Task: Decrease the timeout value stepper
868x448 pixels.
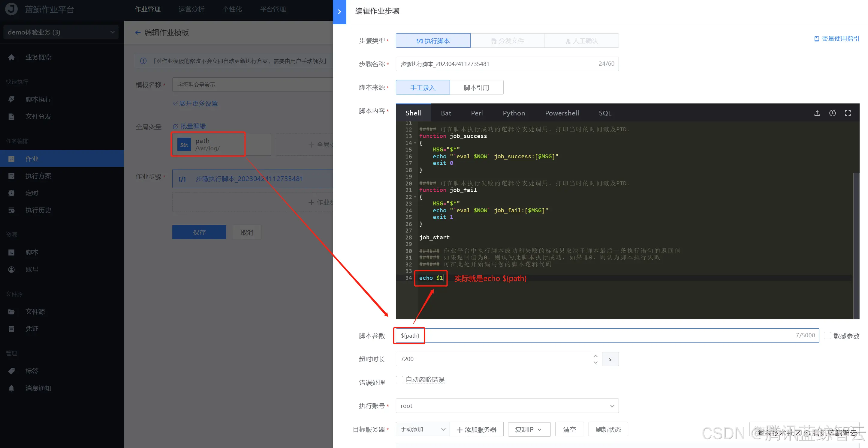Action: (595, 362)
